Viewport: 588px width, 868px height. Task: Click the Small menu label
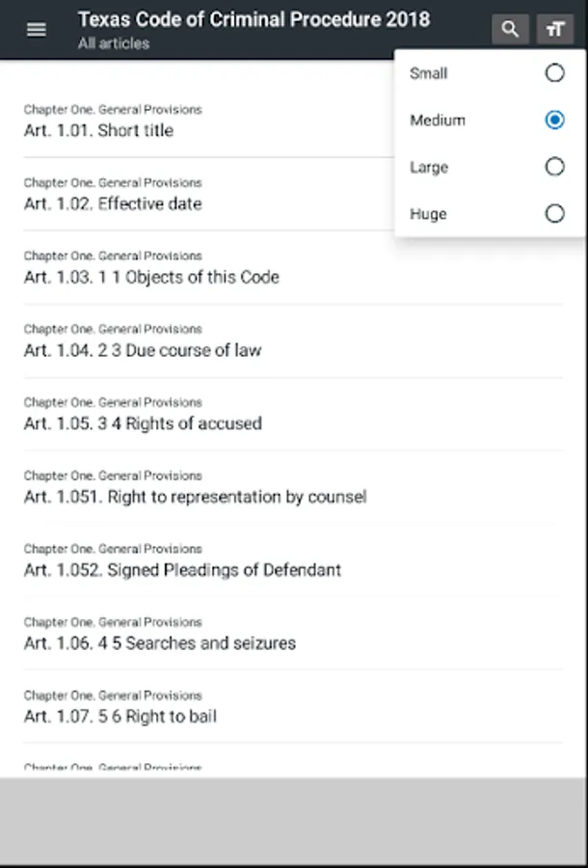429,73
